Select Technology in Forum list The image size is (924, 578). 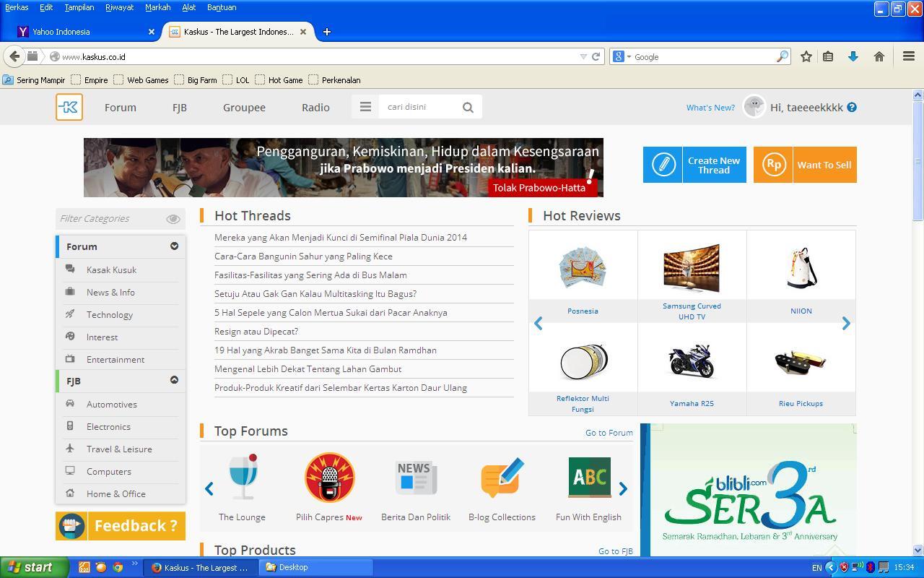coord(110,314)
